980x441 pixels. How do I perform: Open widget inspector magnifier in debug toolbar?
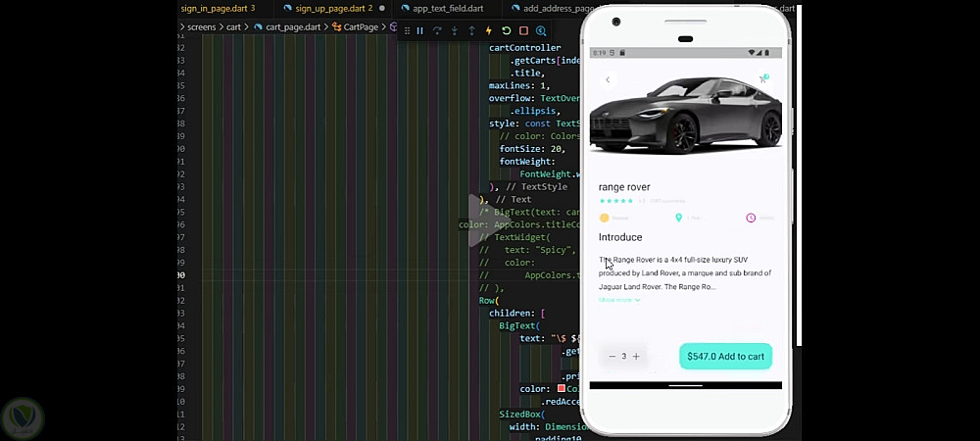pyautogui.click(x=541, y=30)
